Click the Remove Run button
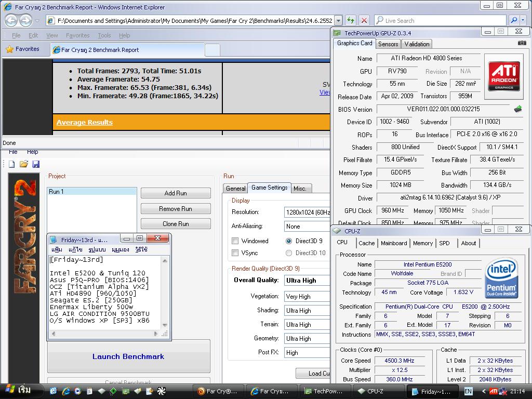 click(176, 209)
